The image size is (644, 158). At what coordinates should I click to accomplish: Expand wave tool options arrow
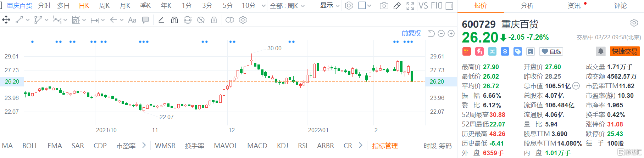coord(65,20)
